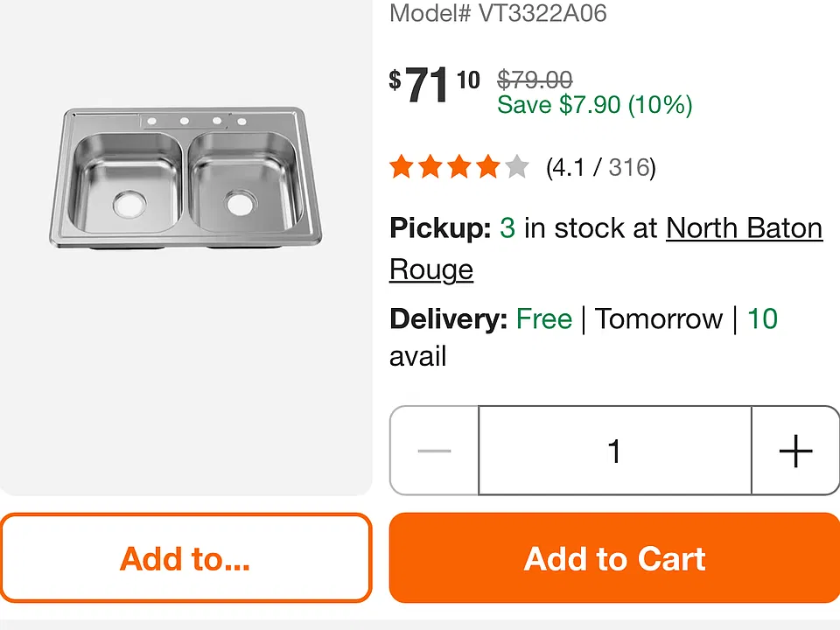Click the green 3 in-stock count
The image size is (840, 630).
(507, 228)
